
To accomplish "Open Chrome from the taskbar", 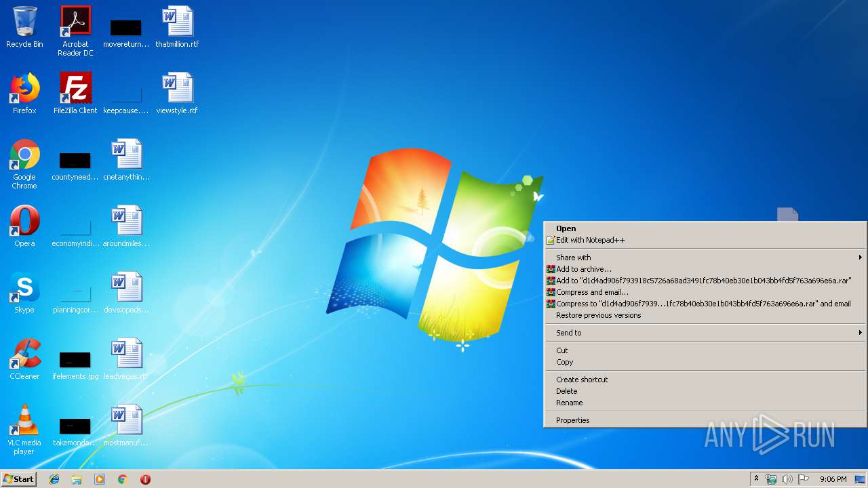I will pos(122,479).
